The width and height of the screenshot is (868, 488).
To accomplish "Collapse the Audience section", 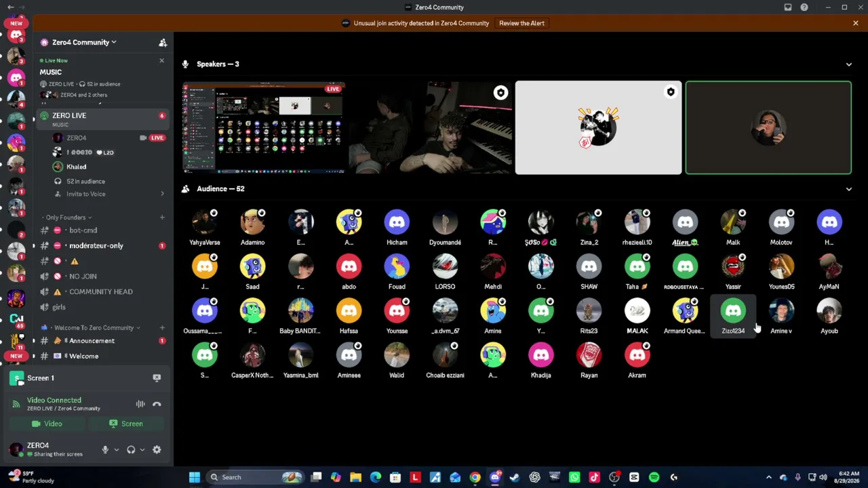I will (848, 189).
